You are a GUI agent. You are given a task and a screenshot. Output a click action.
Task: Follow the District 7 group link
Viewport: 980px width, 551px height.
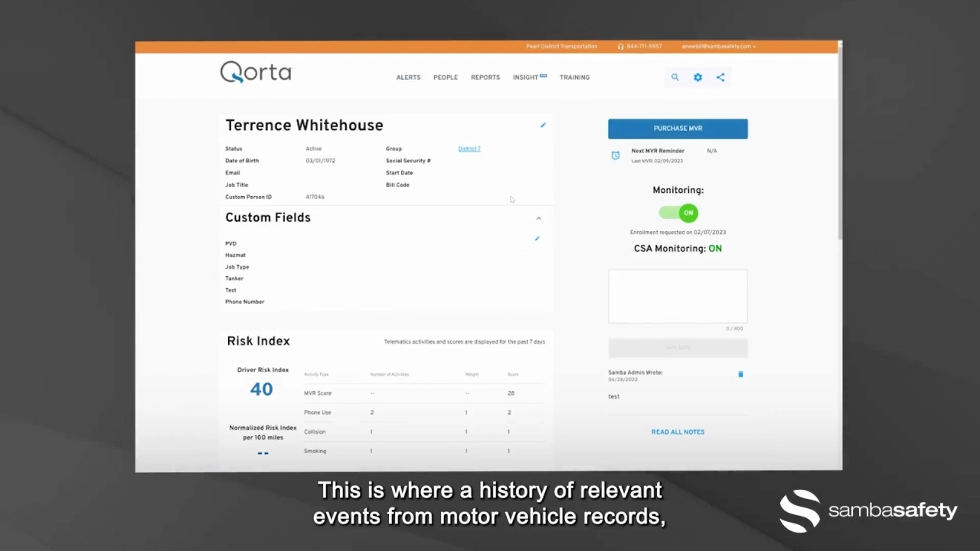[469, 149]
